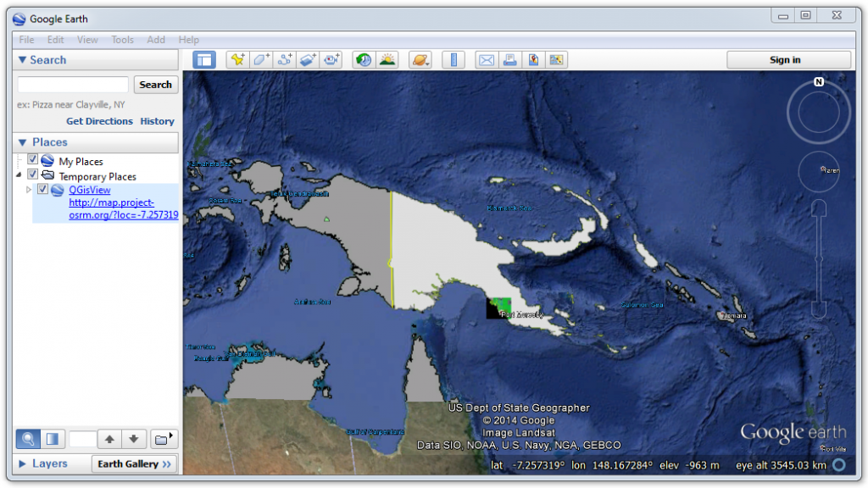Click the zoom-in top of slider
This screenshot has width=868, height=488.
pyautogui.click(x=819, y=208)
